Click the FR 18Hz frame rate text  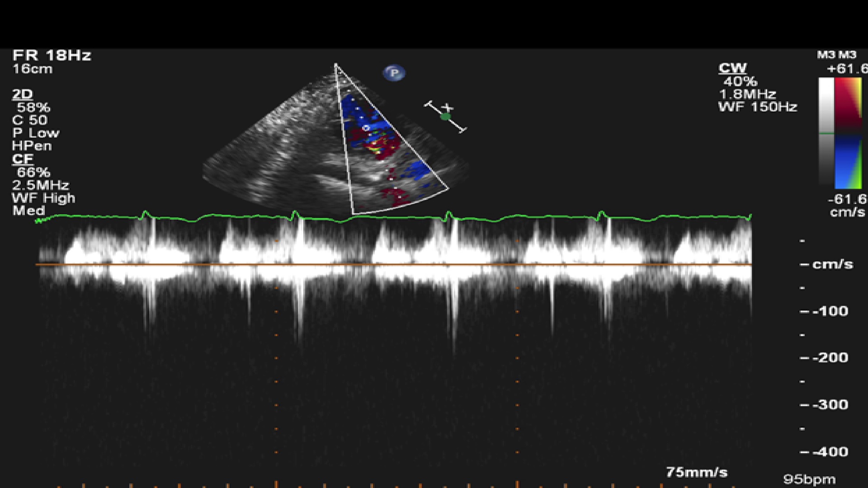point(52,55)
